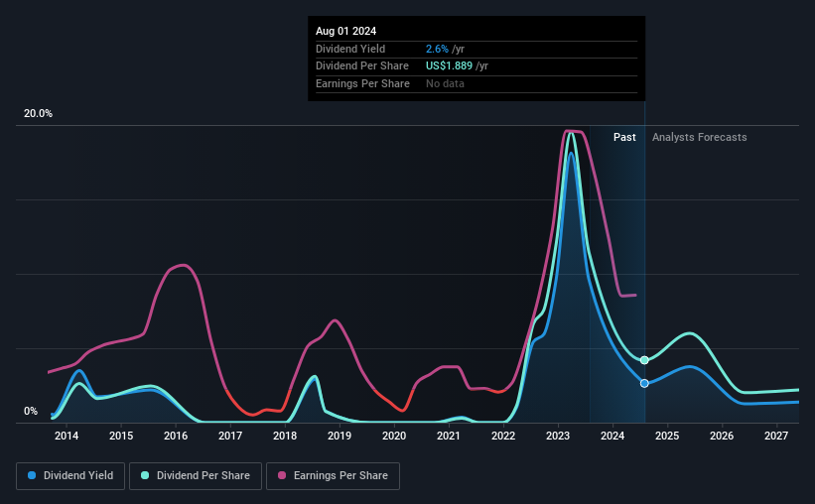Click the 2015 x-axis label
The image size is (815, 504).
point(121,436)
